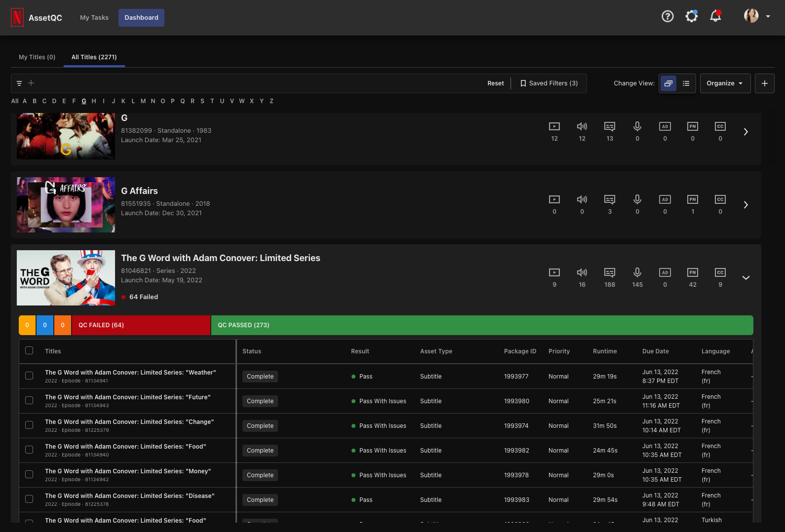Click CC icon showing 9

click(x=720, y=272)
